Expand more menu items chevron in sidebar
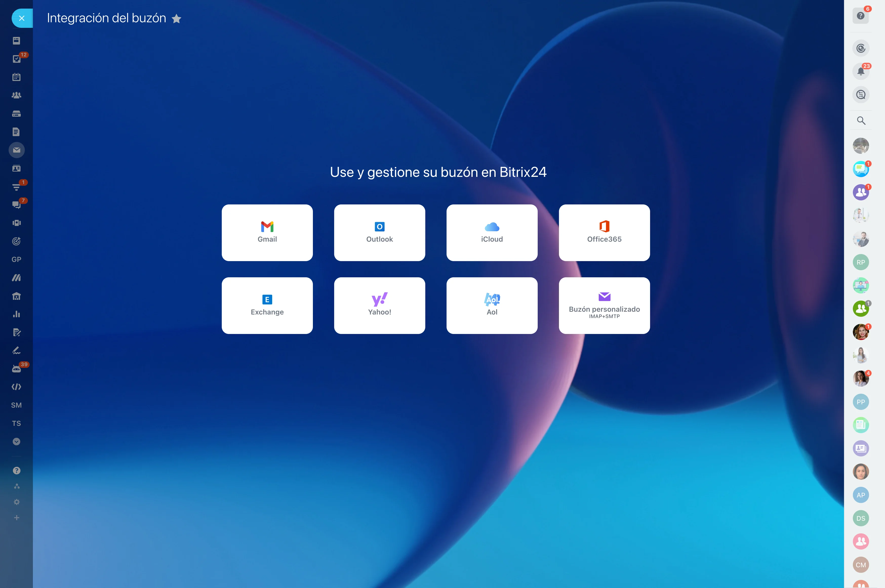The height and width of the screenshot is (588, 885). point(16,441)
